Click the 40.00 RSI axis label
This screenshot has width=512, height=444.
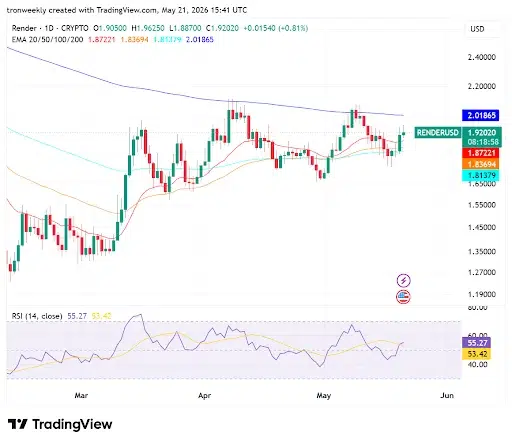[x=478, y=365]
